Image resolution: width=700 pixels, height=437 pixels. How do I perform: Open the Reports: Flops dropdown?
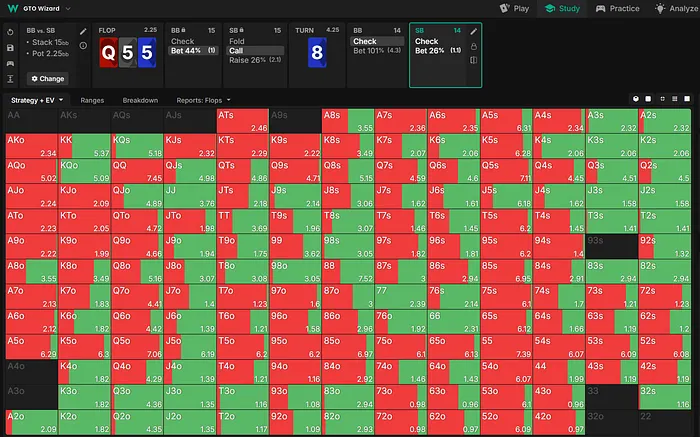click(x=204, y=101)
